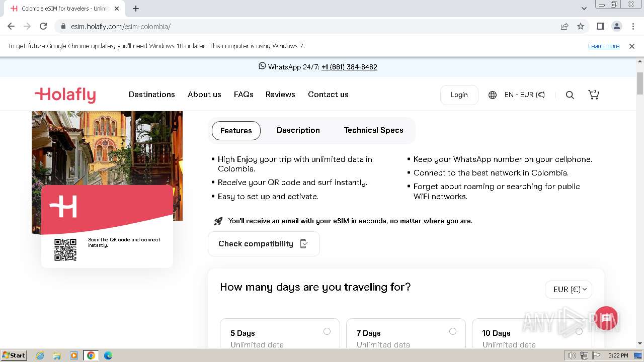Click the Holafly logo
This screenshot has height=362, width=644.
click(65, 95)
